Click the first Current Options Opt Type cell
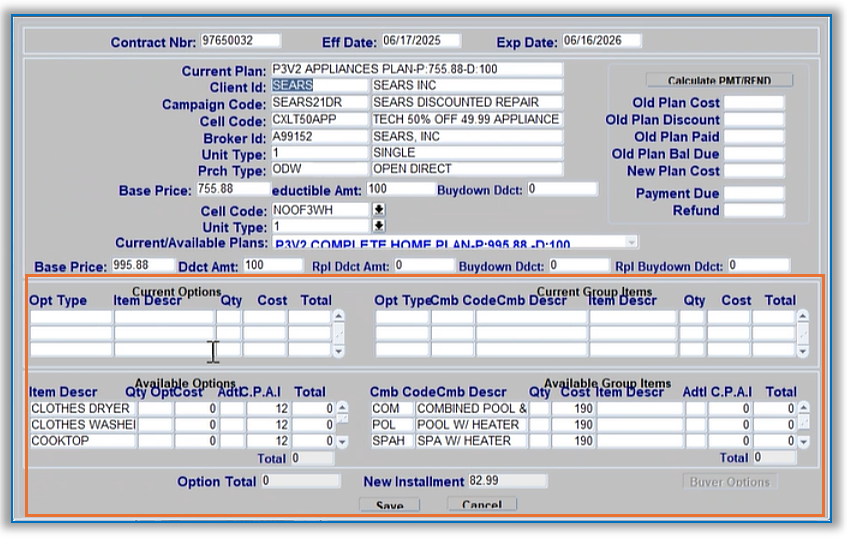 pyautogui.click(x=71, y=317)
